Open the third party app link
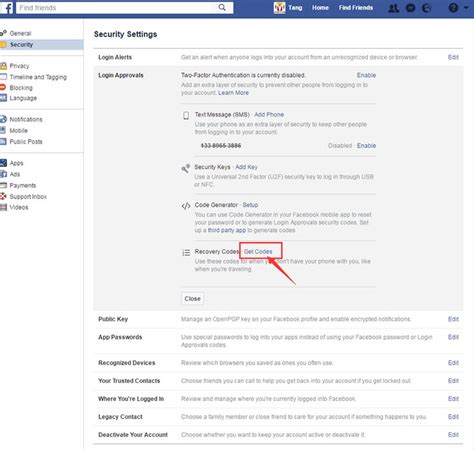 coord(227,230)
